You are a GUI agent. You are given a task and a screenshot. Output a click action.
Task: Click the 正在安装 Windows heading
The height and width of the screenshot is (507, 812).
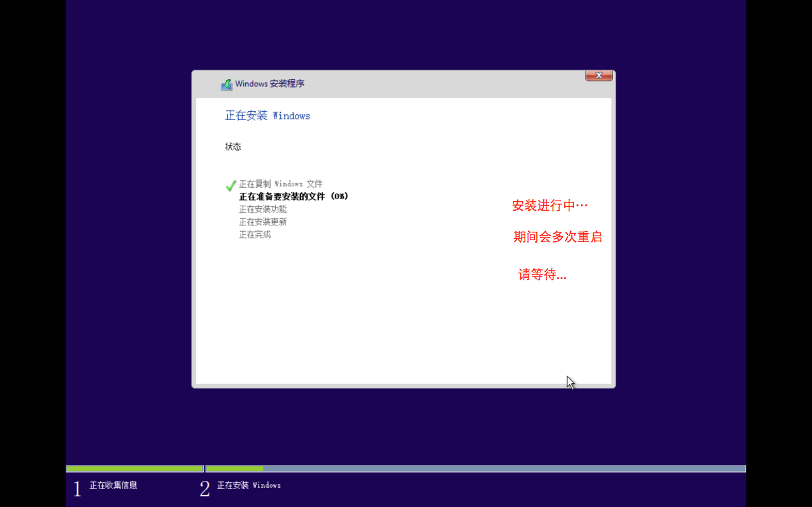click(x=267, y=116)
